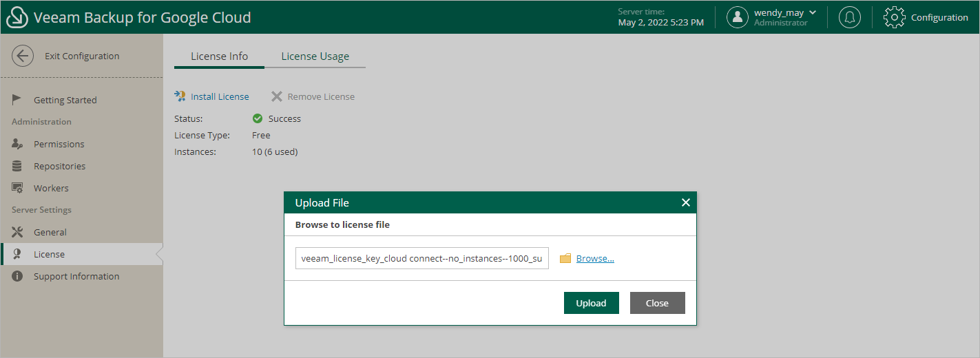This screenshot has width=980, height=358.
Task: Click the license file path field
Action: [422, 258]
